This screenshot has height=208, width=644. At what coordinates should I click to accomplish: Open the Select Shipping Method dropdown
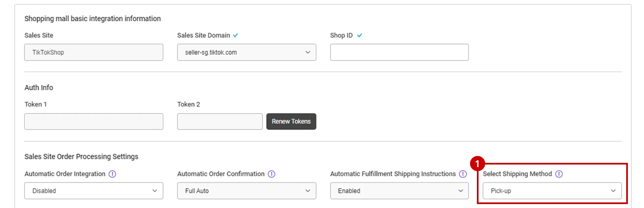[x=552, y=191]
